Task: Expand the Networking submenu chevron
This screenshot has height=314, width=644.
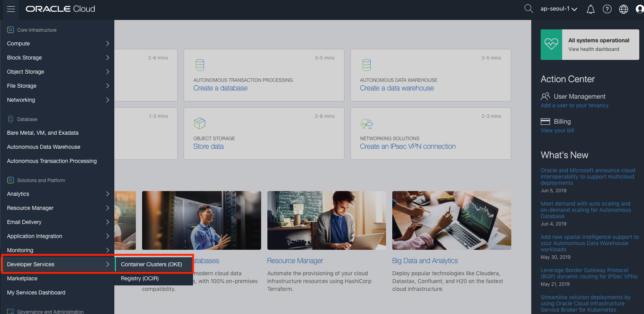Action: point(108,100)
